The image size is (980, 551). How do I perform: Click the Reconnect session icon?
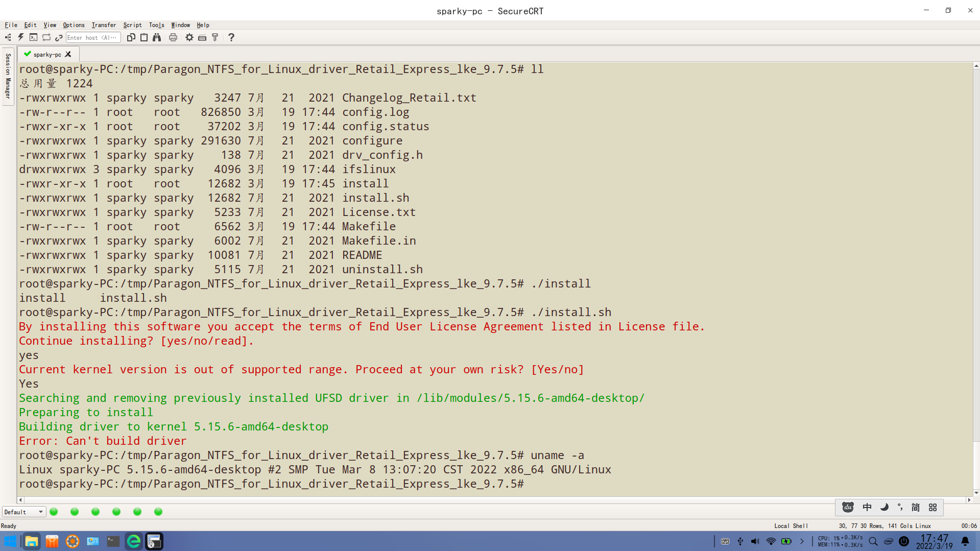click(x=46, y=37)
